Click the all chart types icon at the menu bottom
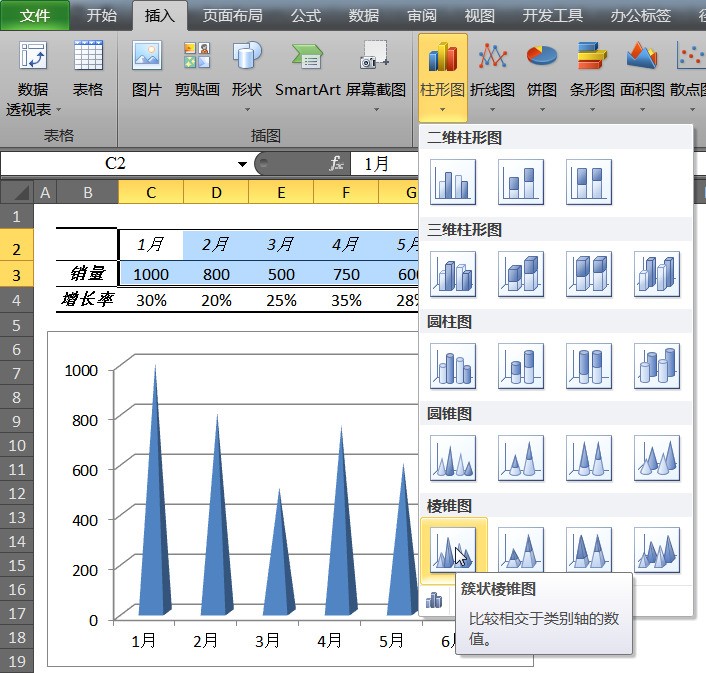Viewport: 706px width, 673px height. coord(434,600)
